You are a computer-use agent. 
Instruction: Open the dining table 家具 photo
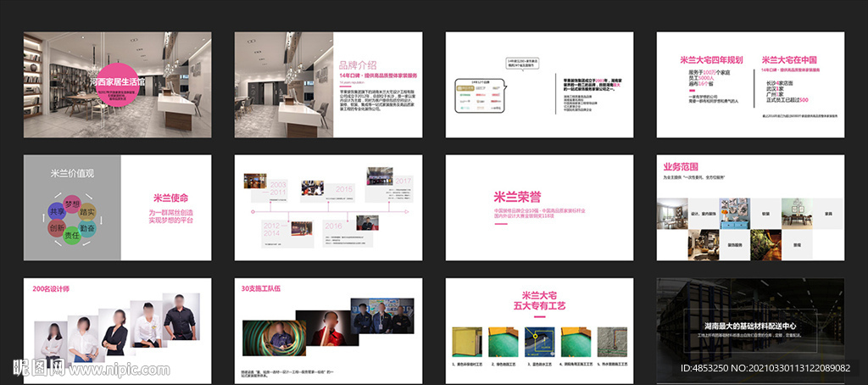797,214
